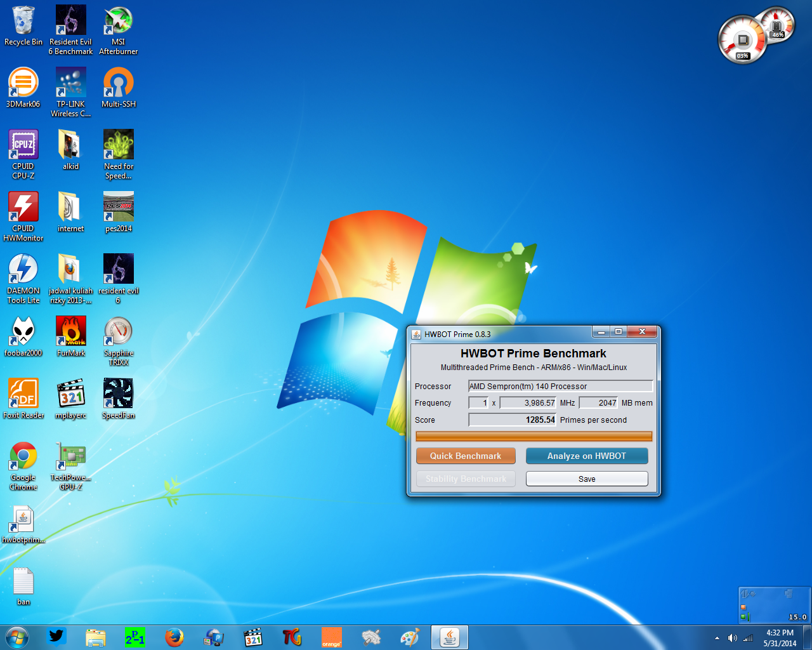Click the green 2p-1 taskbar icon
This screenshot has width=812, height=650.
coord(135,637)
